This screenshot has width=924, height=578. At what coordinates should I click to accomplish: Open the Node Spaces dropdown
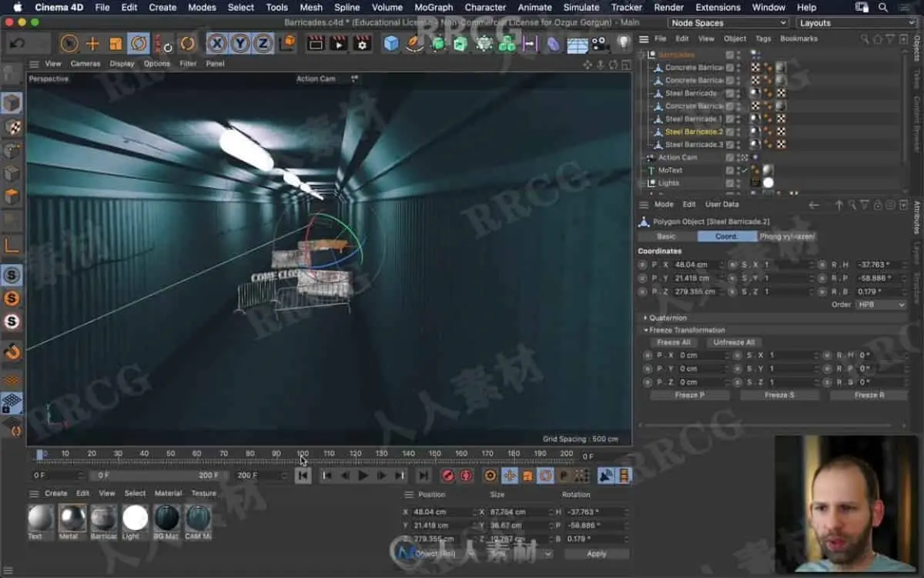tap(728, 23)
